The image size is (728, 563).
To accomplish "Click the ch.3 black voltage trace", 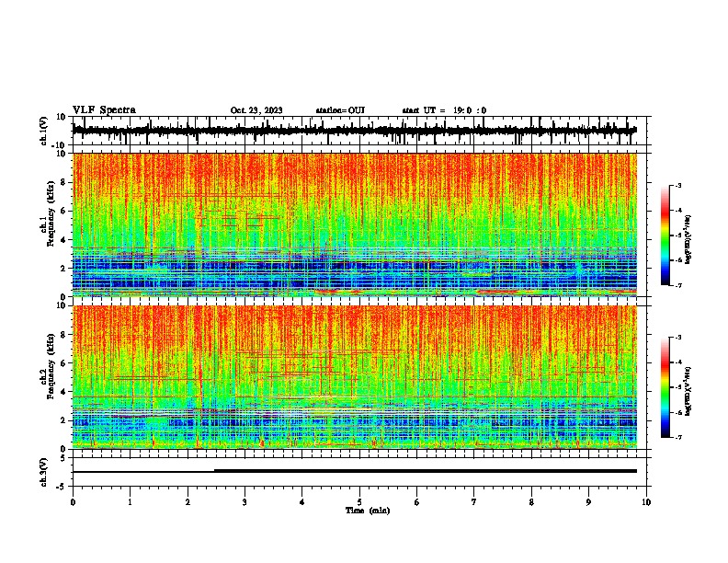I will (x=354, y=471).
